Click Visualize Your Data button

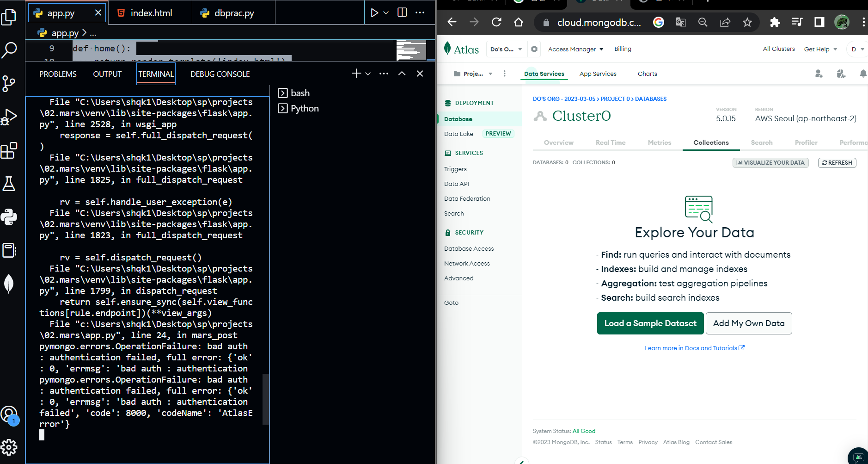pyautogui.click(x=770, y=163)
